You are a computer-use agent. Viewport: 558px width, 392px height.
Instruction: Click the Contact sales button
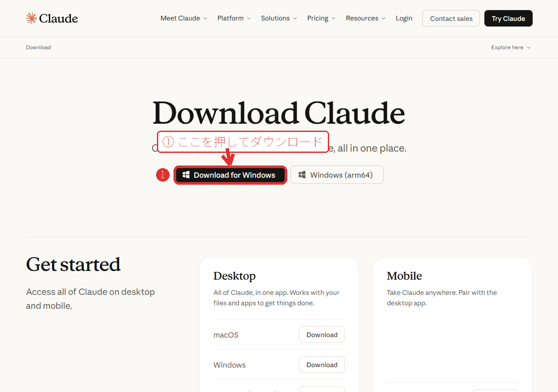[x=451, y=18]
